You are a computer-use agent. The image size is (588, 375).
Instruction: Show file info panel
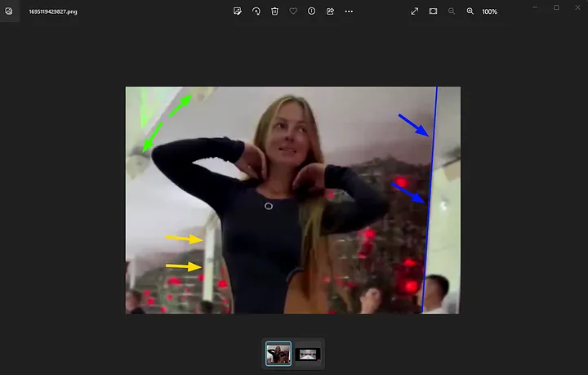(x=312, y=11)
